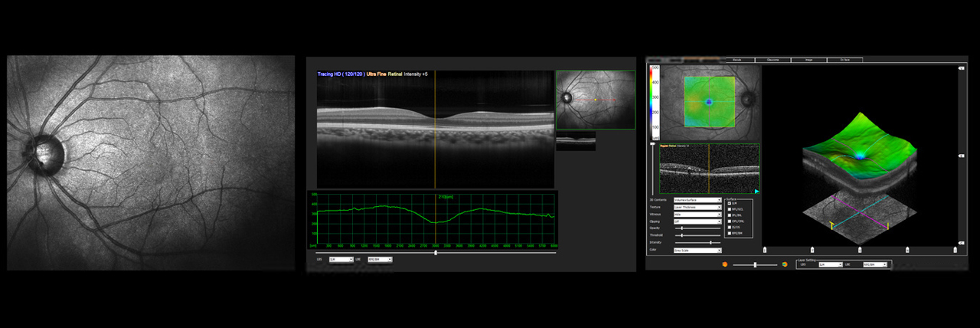The width and height of the screenshot is (980, 328).
Task: Click the leftmost marker below 3D view
Action: coord(765,249)
